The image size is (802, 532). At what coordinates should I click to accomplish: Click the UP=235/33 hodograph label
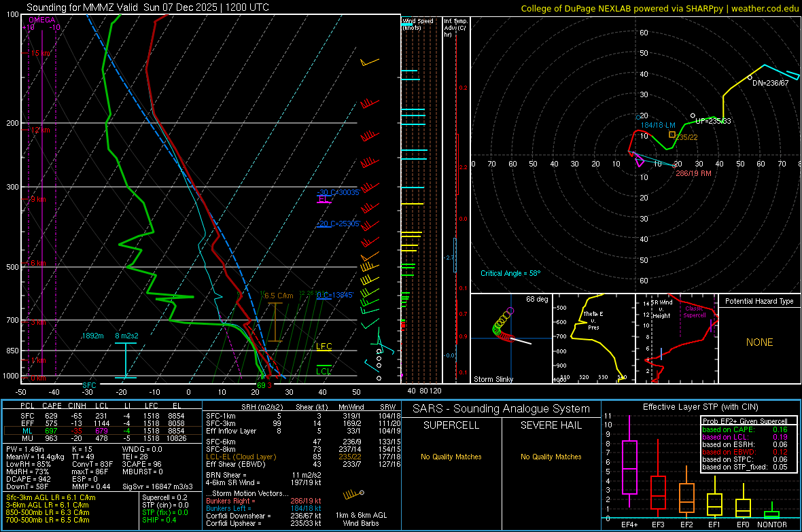click(x=713, y=121)
